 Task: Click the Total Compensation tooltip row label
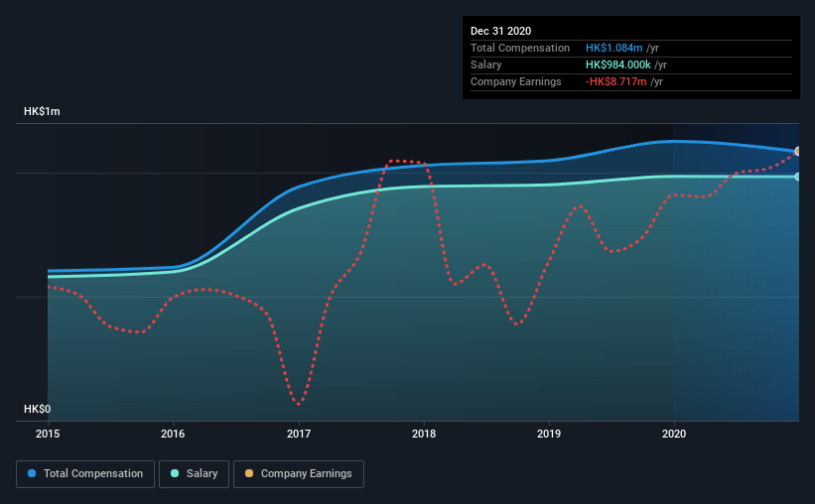coord(520,48)
